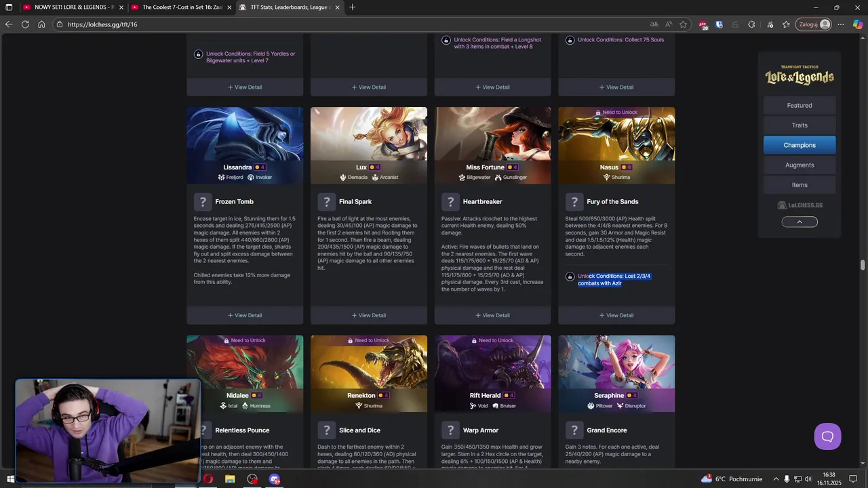This screenshot has height=488, width=868.
Task: Open the Extensions puzzle icon
Action: coord(751,24)
